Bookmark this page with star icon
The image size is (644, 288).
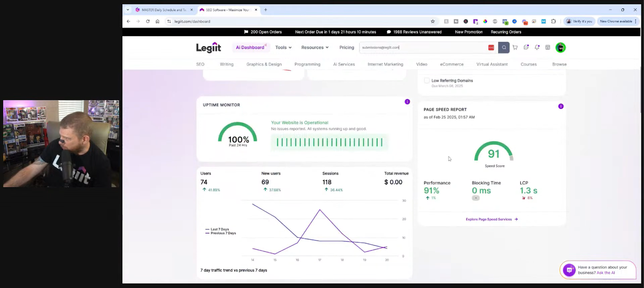(x=433, y=21)
